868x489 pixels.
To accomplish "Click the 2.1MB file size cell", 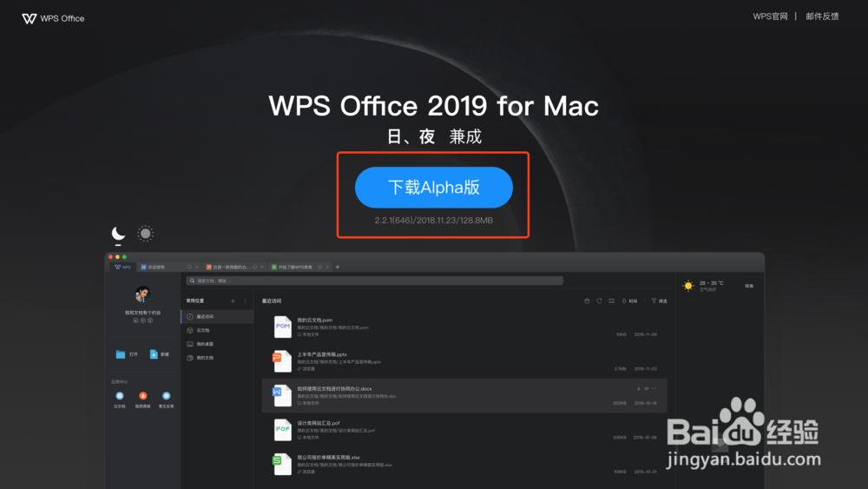I will coord(620,369).
